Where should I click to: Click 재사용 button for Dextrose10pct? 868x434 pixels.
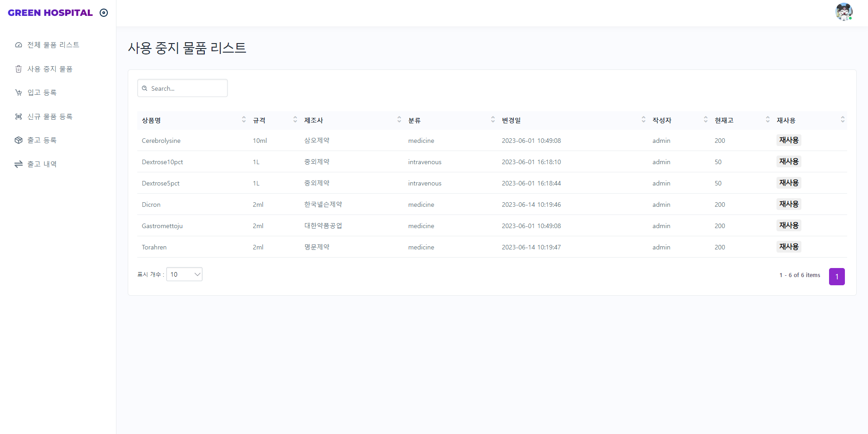789,161
